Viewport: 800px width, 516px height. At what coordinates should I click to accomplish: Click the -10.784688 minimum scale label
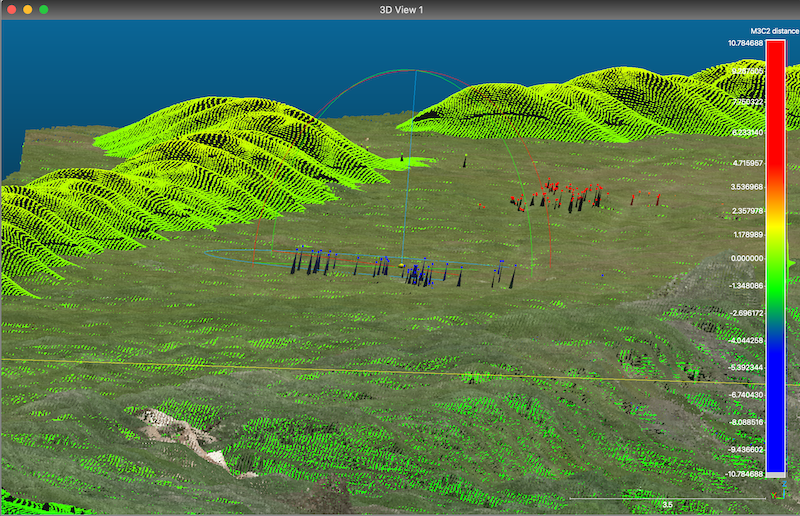(x=744, y=474)
